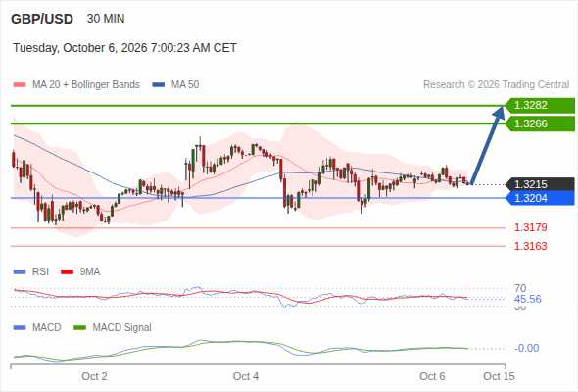This screenshot has width=578, height=392.
Task: Click the MACD Signal green legend swatch
Action: (79, 328)
